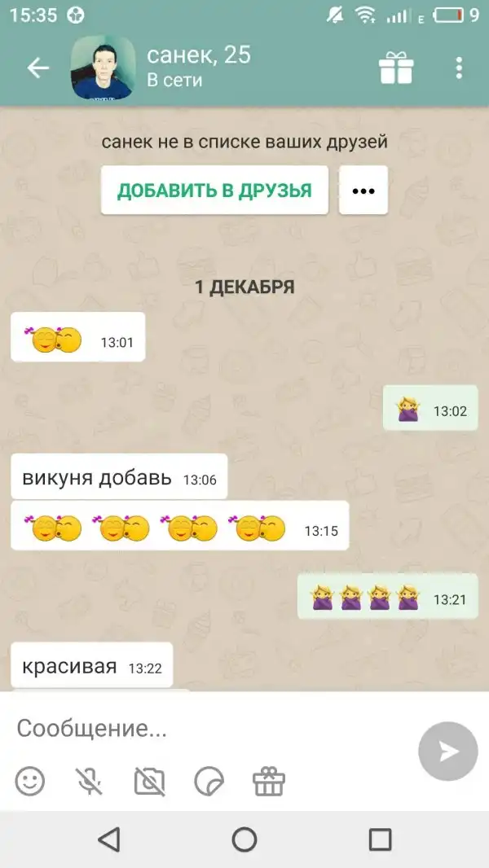Viewport: 489px width, 868px height.
Task: Open the three-dot overflow menu
Action: pyautogui.click(x=459, y=68)
